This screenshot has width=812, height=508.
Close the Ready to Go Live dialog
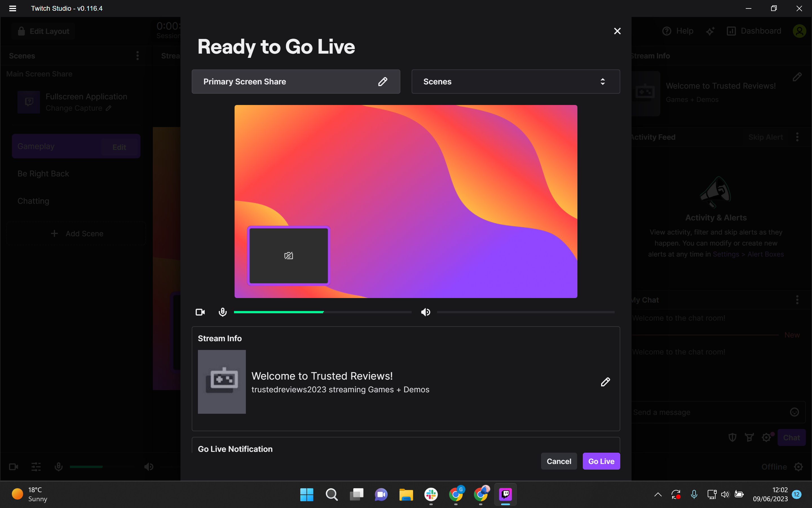[617, 31]
